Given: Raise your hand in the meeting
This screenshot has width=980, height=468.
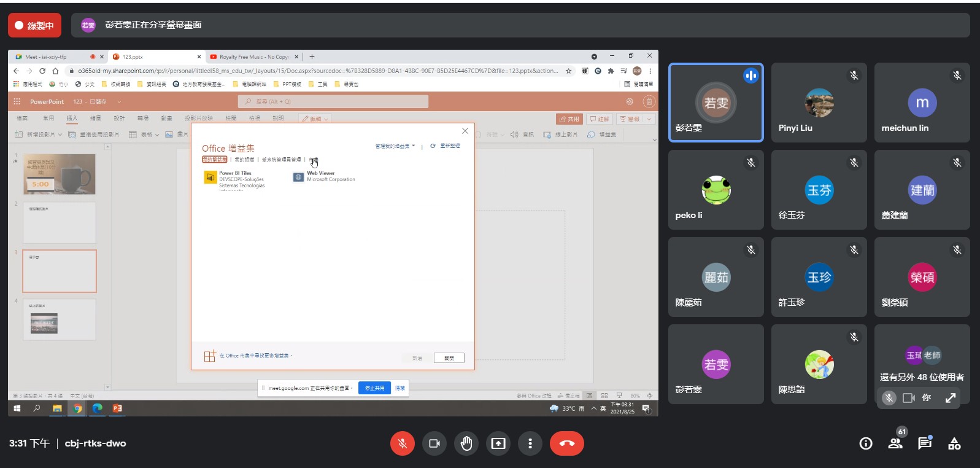Looking at the screenshot, I should pos(466,443).
